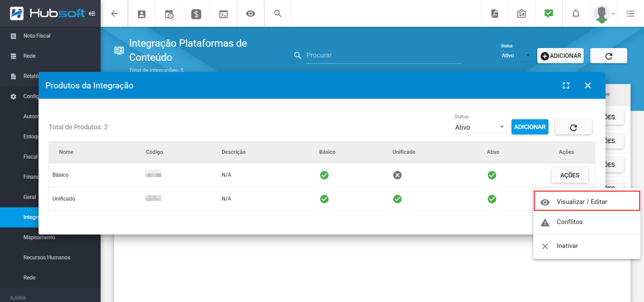Click the Procurar search field

(x=384, y=55)
